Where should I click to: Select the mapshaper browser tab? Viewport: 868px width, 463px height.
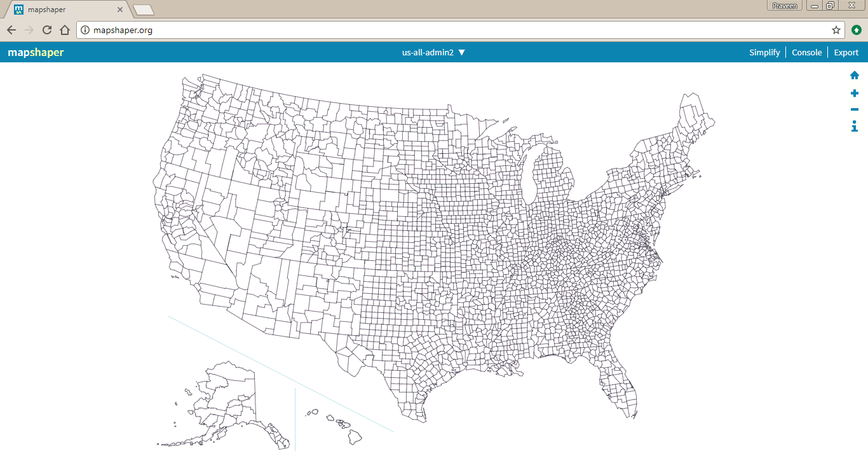(x=67, y=10)
